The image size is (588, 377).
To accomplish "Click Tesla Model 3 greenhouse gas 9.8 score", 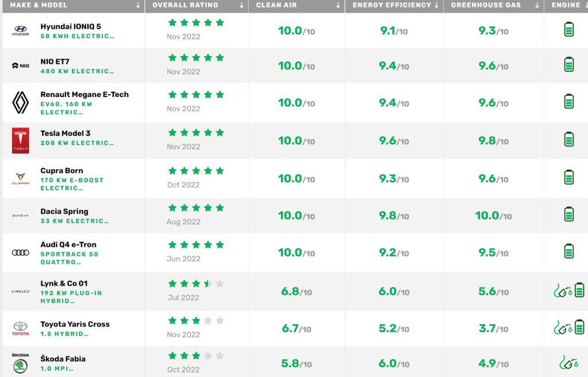I will point(493,141).
